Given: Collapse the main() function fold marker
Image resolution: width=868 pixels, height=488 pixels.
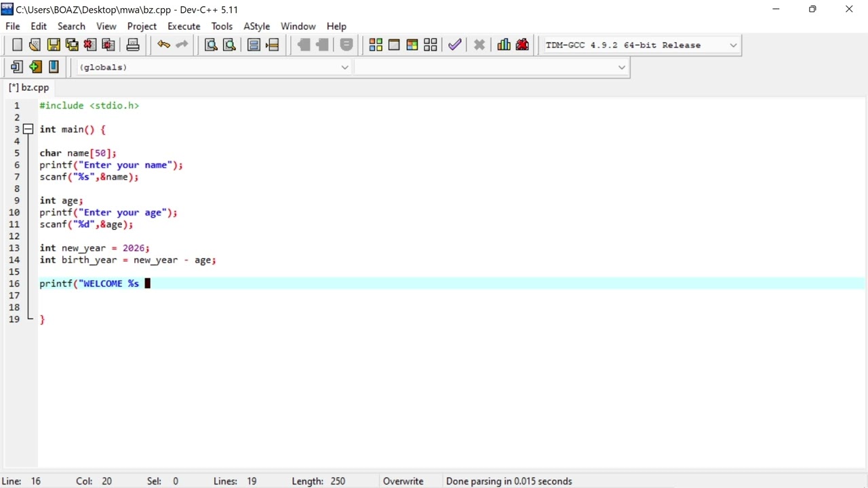Looking at the screenshot, I should pos(28,129).
